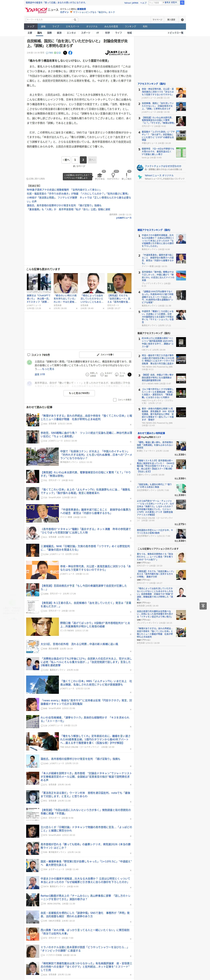Viewport: 210px width, 980px height.
Task: Click the J-CASTニュース source link below article
Action: coord(124,218)
